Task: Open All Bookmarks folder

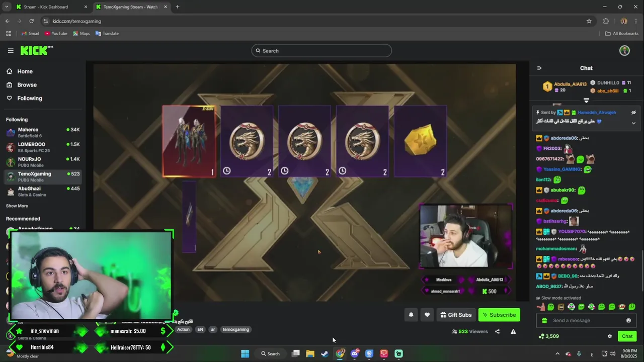Action: coord(621,34)
